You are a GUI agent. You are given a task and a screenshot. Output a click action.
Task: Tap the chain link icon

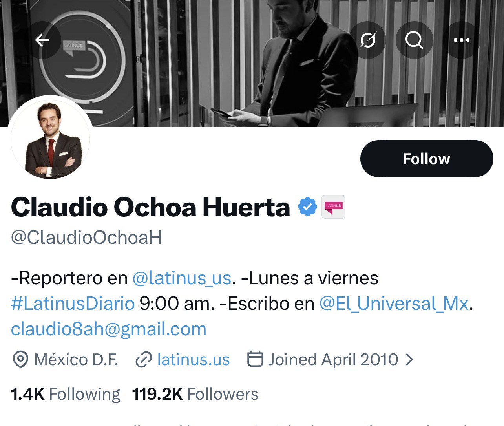point(144,360)
